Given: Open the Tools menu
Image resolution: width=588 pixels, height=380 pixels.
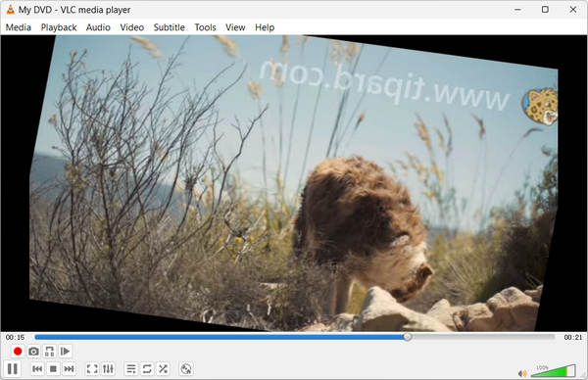Looking at the screenshot, I should pyautogui.click(x=205, y=27).
